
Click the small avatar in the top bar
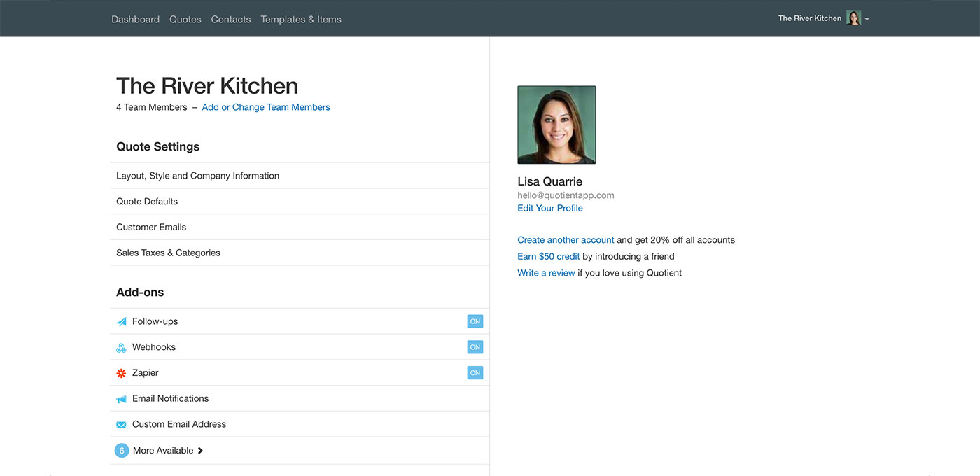pos(853,18)
